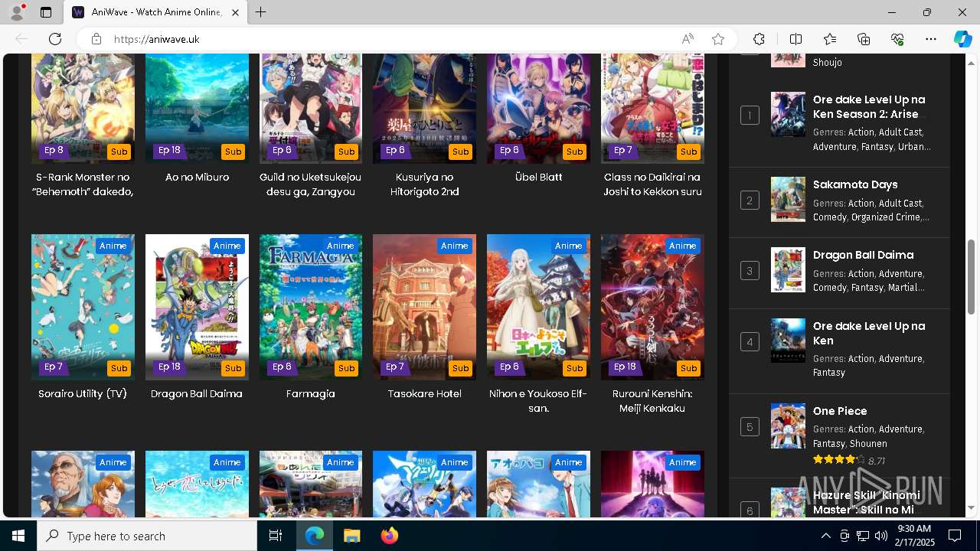Open Guild no Uketsukejou desu ga title
The width and height of the screenshot is (980, 551).
[310, 184]
